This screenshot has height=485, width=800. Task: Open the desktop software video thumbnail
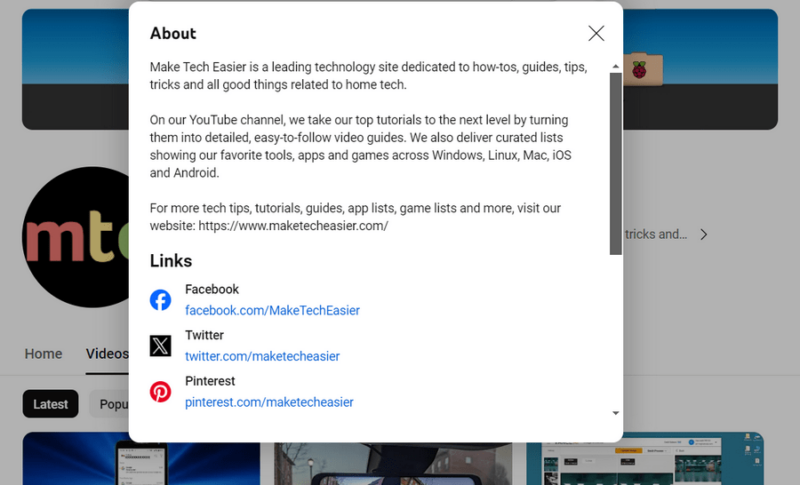(645, 458)
